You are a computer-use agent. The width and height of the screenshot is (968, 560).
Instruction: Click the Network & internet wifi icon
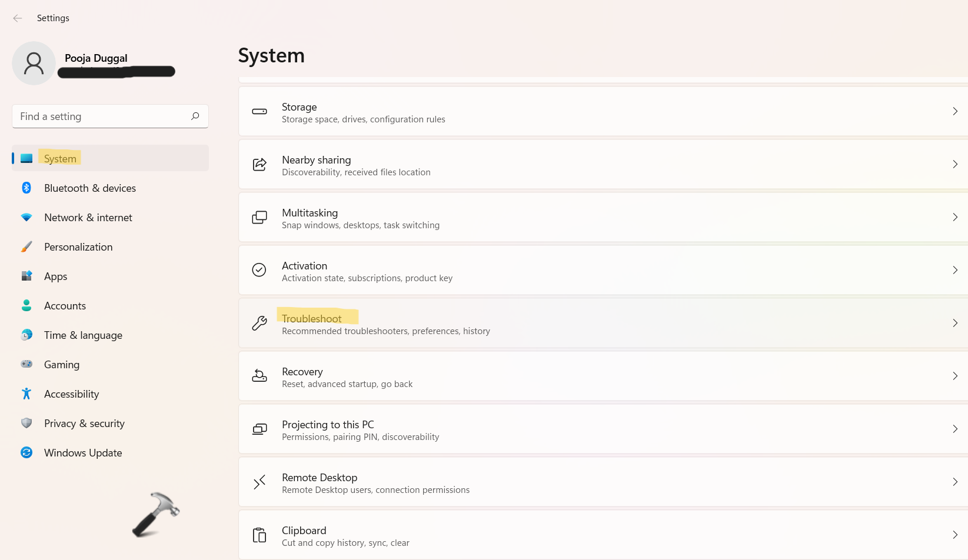(x=26, y=217)
